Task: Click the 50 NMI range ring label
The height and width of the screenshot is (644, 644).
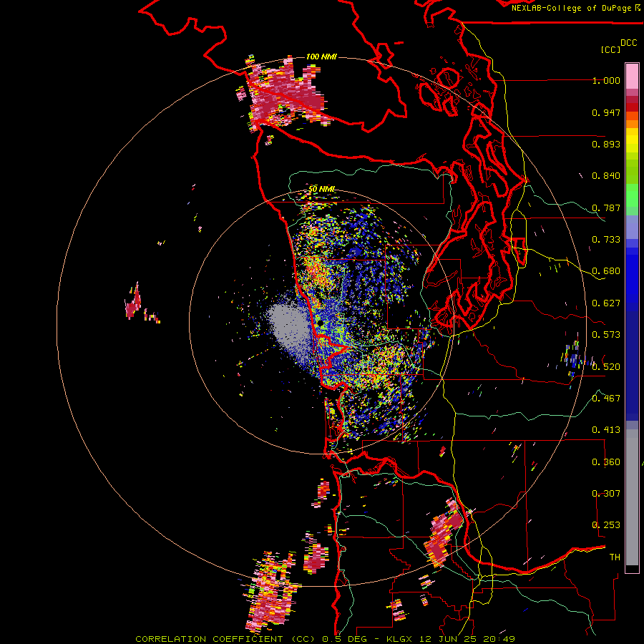Action: pyautogui.click(x=321, y=190)
